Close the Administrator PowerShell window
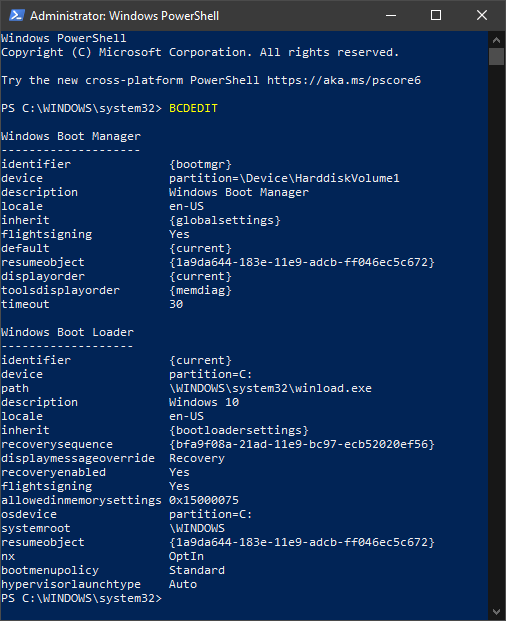Viewport: 506px width, 621px height. click(x=482, y=15)
